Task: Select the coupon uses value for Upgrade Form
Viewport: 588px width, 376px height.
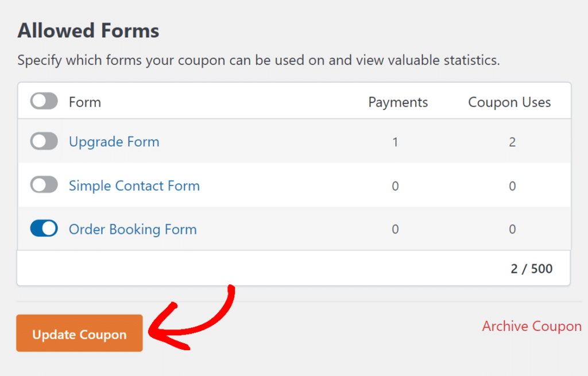Action: tap(512, 142)
